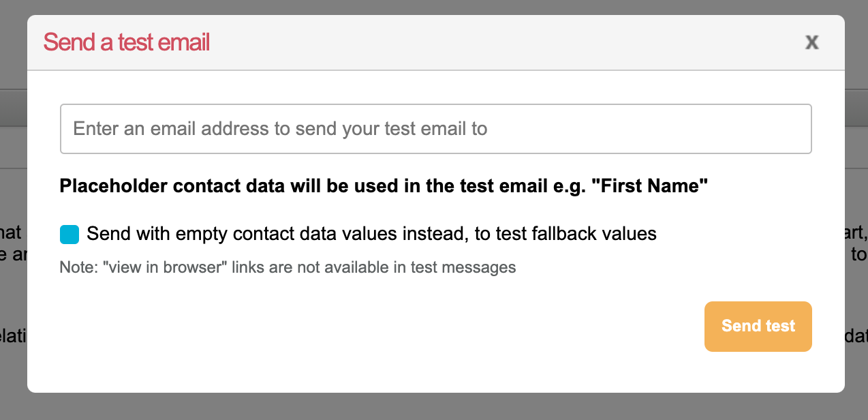868x420 pixels.
Task: Click the partially hidden "elati" text at left edge
Action: [12, 336]
